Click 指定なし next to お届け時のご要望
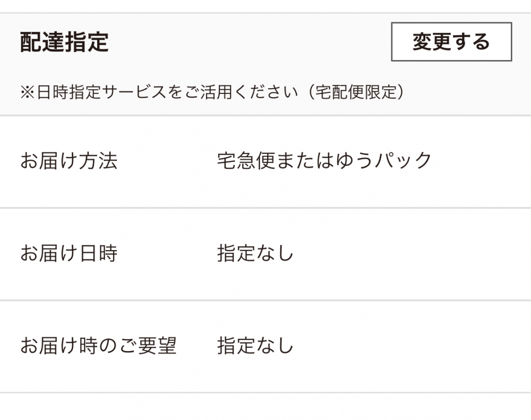 [x=255, y=346]
